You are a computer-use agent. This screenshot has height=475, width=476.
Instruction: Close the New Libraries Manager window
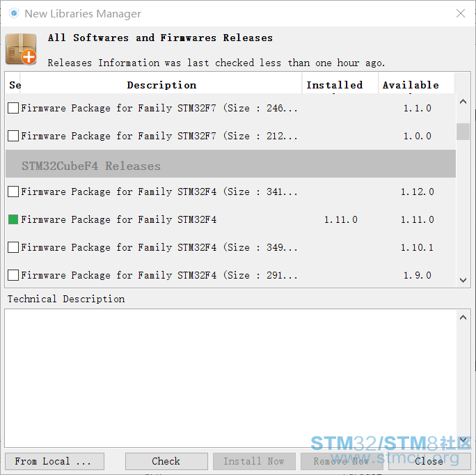pos(461,13)
